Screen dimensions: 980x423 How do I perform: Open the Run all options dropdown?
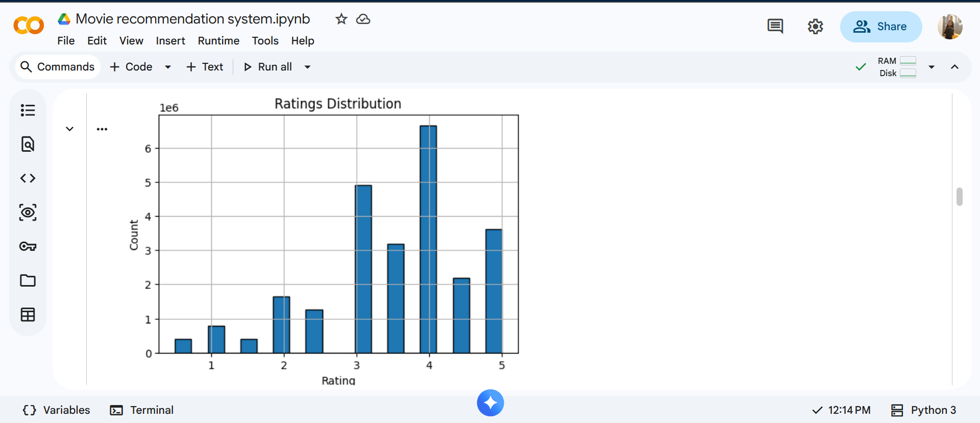coord(307,67)
